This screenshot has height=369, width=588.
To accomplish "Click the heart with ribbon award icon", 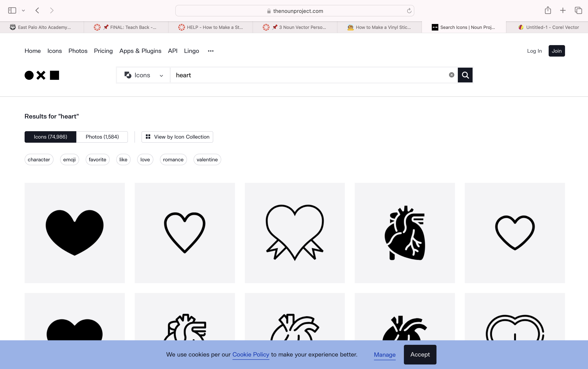I will [x=295, y=232].
